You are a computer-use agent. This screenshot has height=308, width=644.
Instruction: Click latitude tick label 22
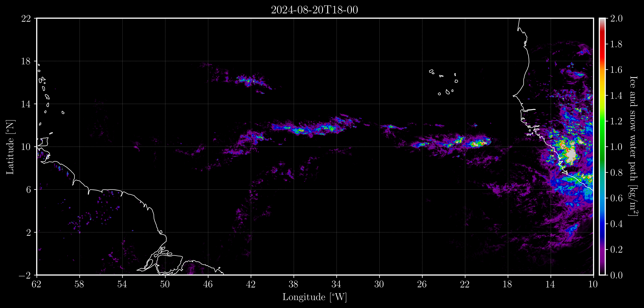pyautogui.click(x=26, y=19)
